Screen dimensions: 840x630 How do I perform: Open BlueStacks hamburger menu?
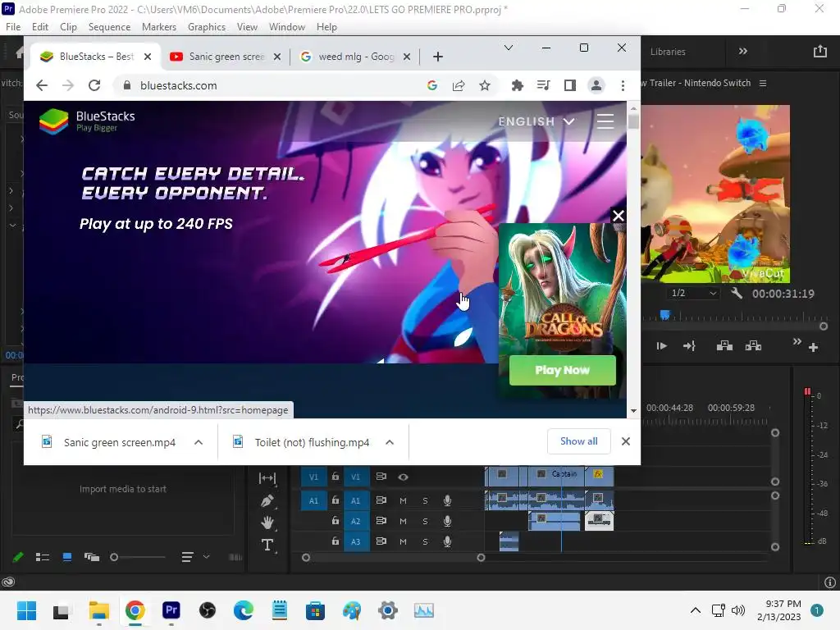(x=605, y=121)
